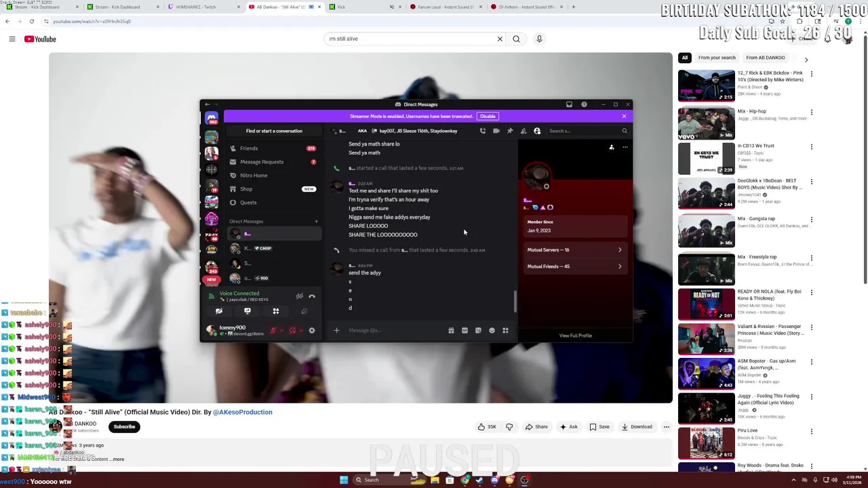Open Quests in Discord sidebar
Viewport: 868px width, 488px height.
pos(274,203)
